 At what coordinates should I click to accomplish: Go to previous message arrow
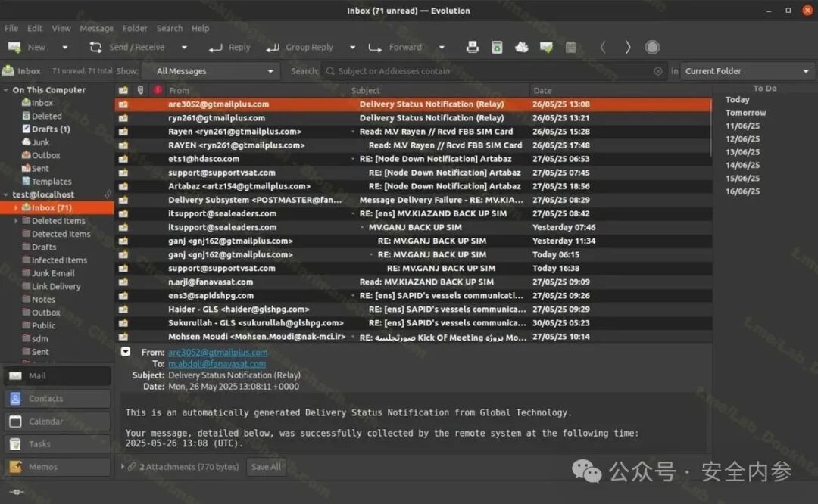603,48
